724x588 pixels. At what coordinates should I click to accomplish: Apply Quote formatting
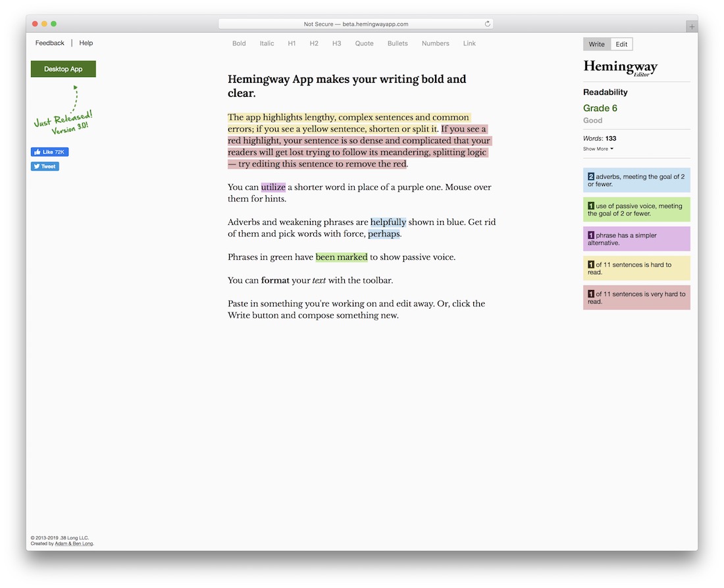[x=365, y=43]
